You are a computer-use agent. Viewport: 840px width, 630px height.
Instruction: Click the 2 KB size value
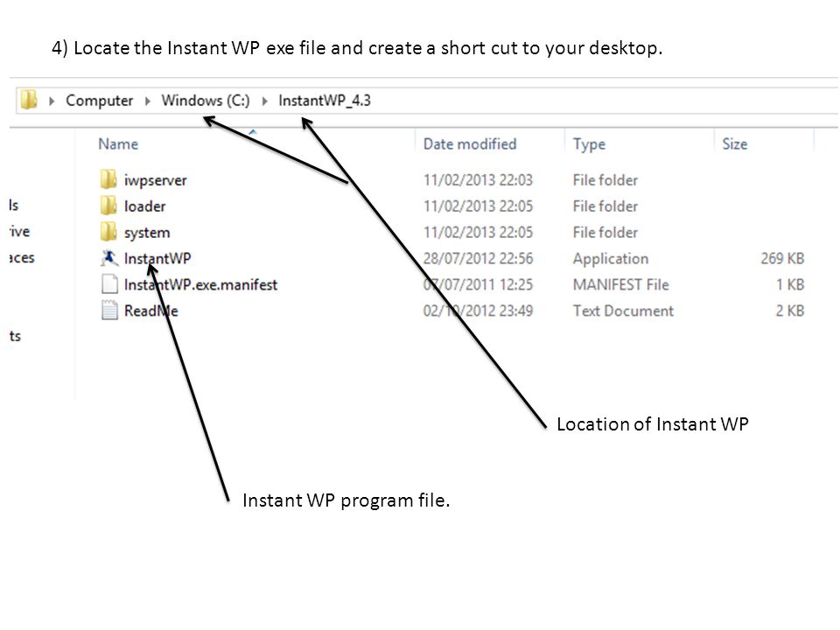(790, 311)
